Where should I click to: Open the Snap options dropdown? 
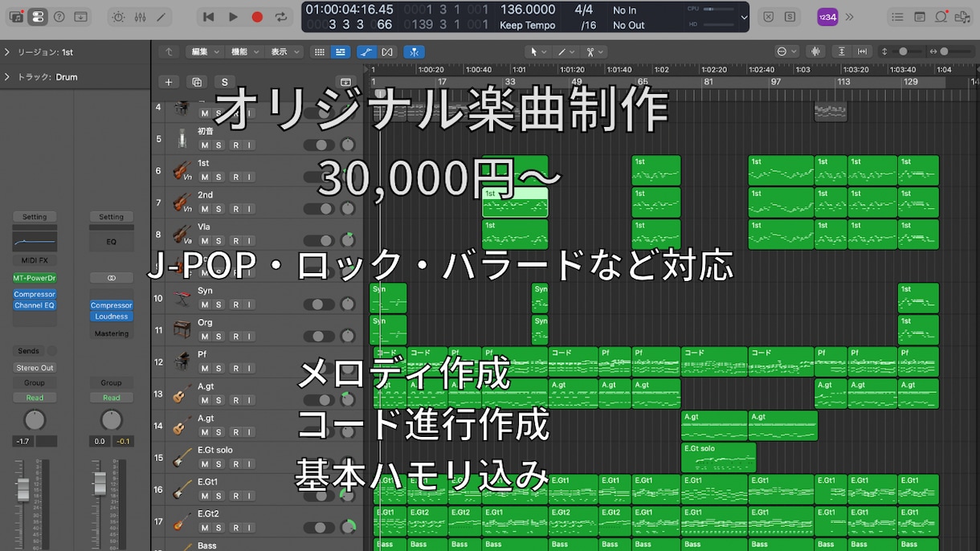[786, 52]
